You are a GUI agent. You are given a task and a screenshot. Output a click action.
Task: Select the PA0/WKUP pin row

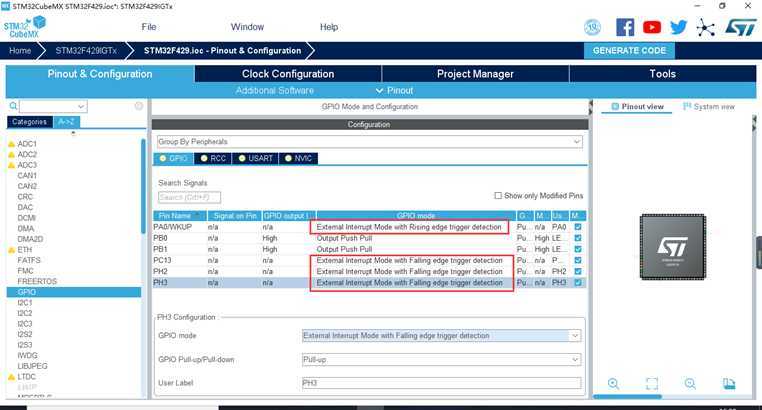coord(369,227)
